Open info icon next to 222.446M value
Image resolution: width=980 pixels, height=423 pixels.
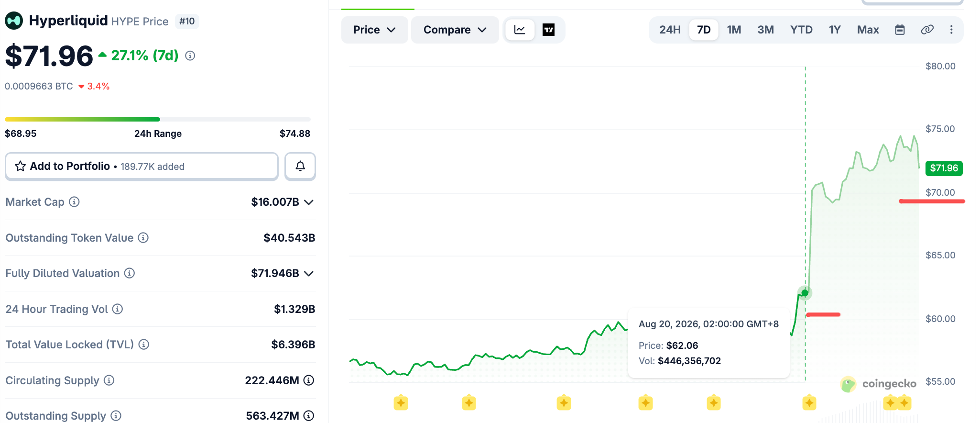[309, 380]
